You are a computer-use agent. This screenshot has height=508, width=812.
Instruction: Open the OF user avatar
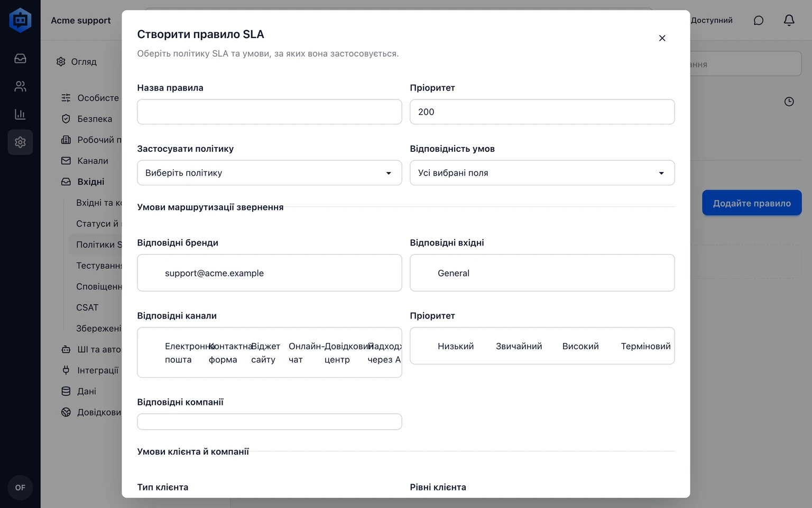20,487
